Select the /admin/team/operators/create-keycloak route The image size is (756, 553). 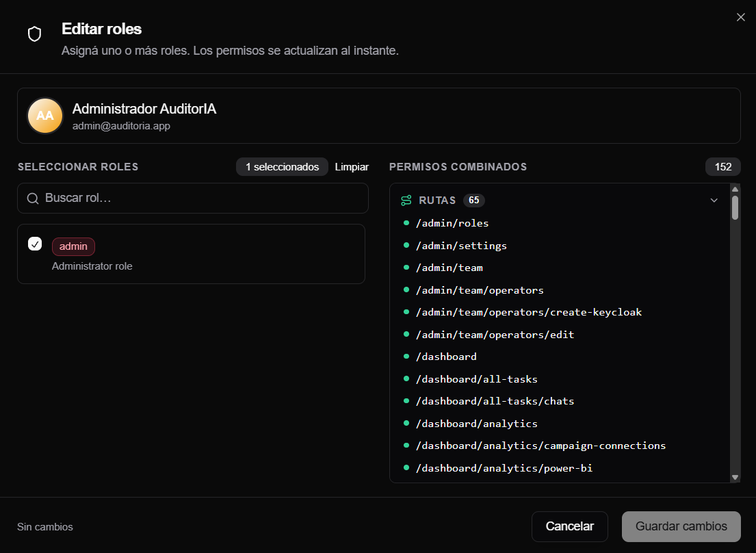tap(528, 312)
